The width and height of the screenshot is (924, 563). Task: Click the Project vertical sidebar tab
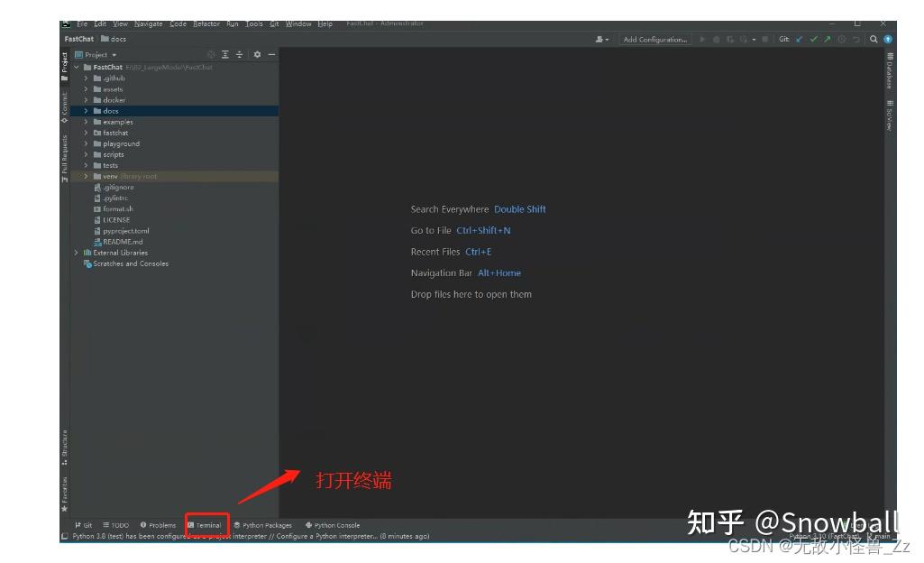tap(64, 66)
